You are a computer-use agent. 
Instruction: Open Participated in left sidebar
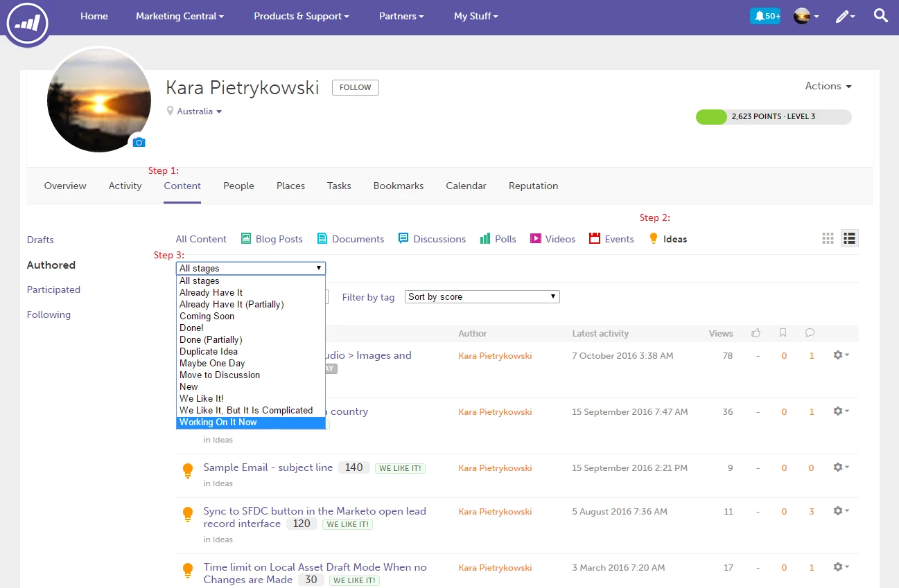pos(53,289)
